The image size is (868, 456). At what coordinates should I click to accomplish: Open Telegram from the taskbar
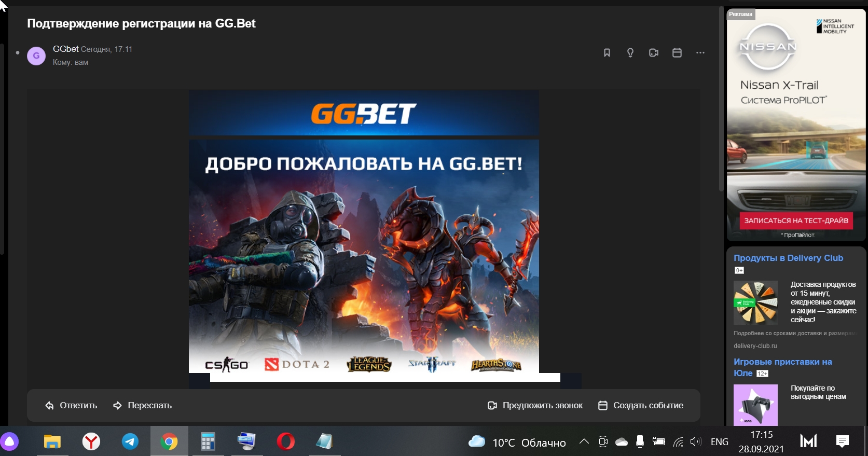coord(130,441)
